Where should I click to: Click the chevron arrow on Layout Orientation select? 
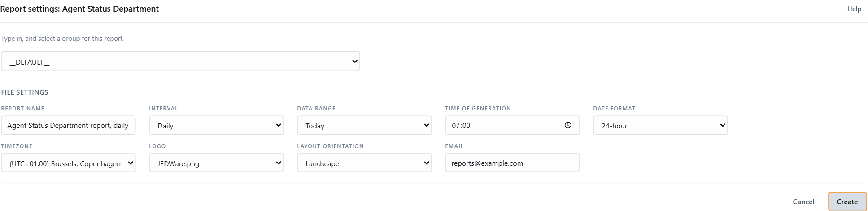point(427,163)
